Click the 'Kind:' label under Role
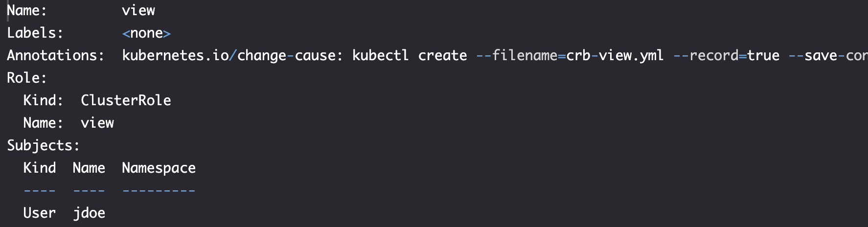Screen dimensions: 868x227 [x=44, y=100]
